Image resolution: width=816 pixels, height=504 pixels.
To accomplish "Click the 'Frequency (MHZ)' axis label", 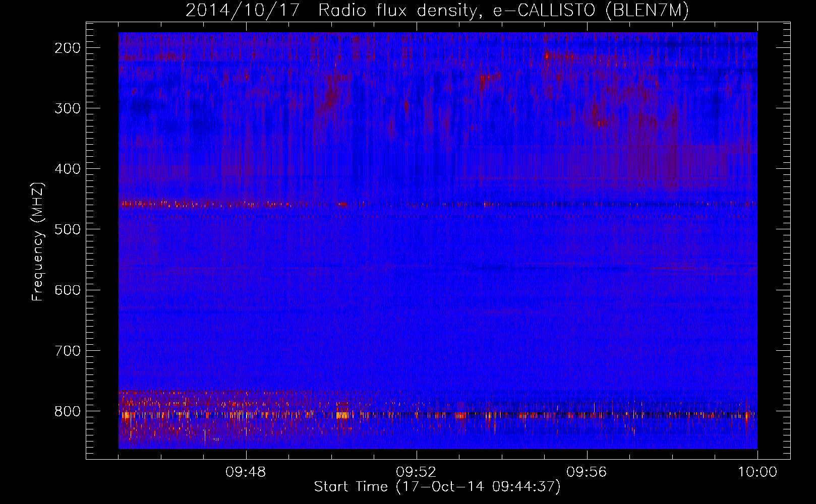I will 38,242.
